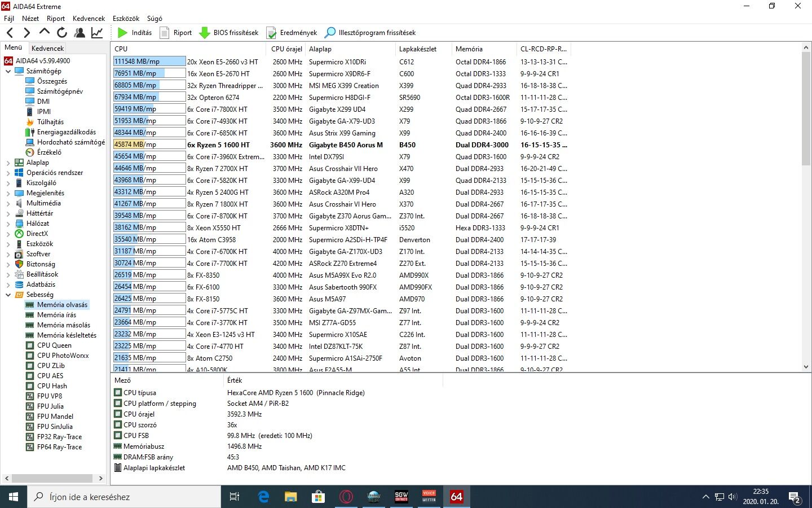Image resolution: width=812 pixels, height=508 pixels.
Task: Click the Refresh toolbar icon
Action: (x=62, y=33)
